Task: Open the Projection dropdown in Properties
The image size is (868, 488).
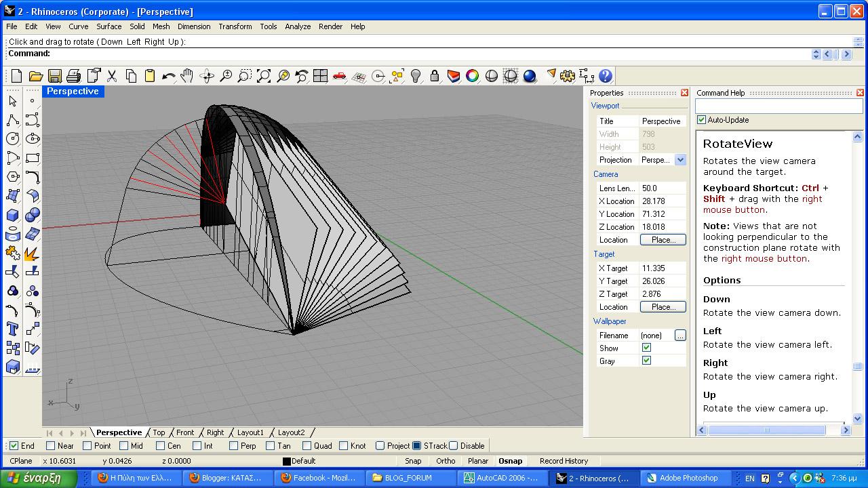Action: coord(680,160)
